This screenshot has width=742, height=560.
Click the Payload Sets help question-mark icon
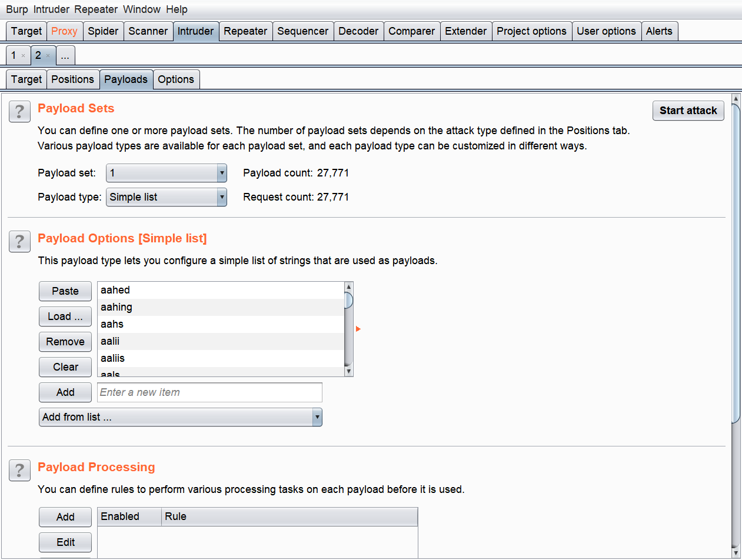click(x=19, y=111)
